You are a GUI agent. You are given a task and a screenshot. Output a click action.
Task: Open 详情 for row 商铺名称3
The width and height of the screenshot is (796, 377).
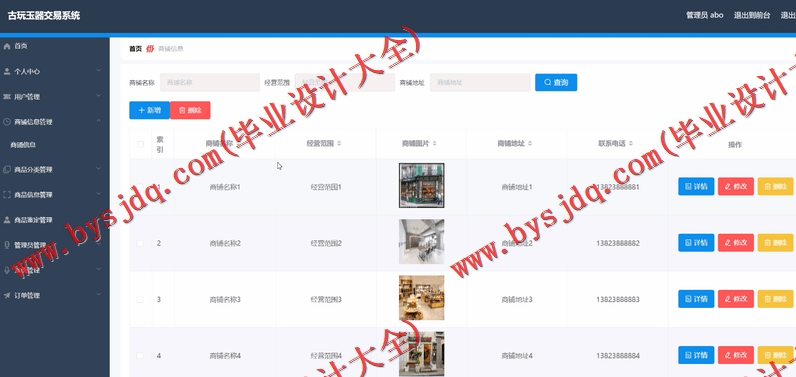(696, 299)
